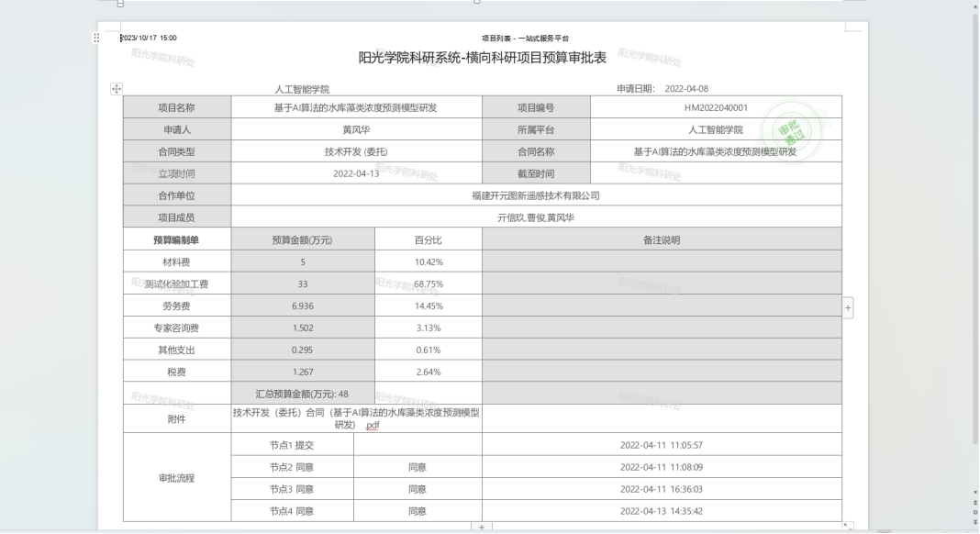Open the paragraph drag handle beside the timestamp

tap(96, 39)
